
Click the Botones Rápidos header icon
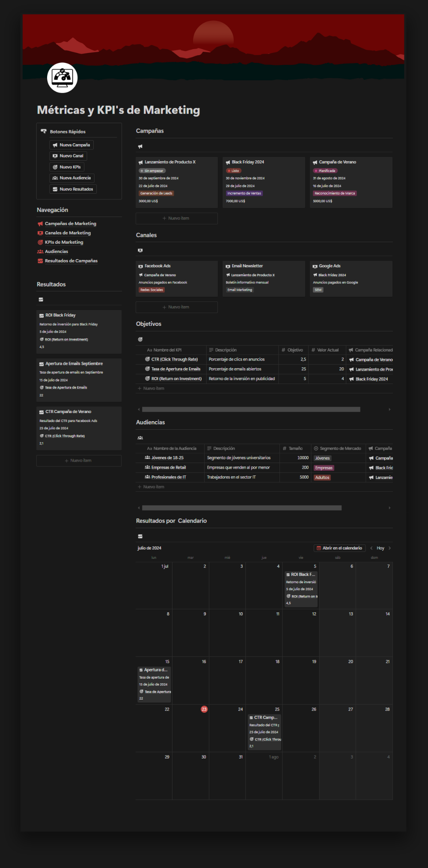(x=44, y=131)
